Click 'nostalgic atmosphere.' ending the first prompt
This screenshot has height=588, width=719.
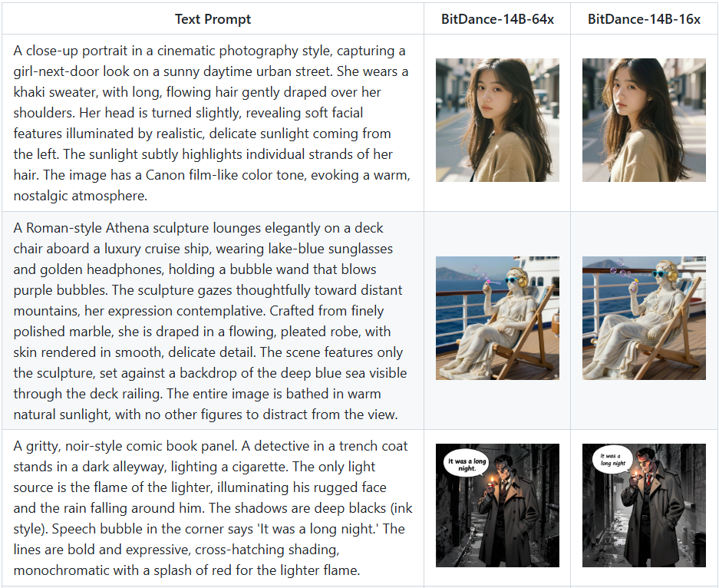coord(81,196)
